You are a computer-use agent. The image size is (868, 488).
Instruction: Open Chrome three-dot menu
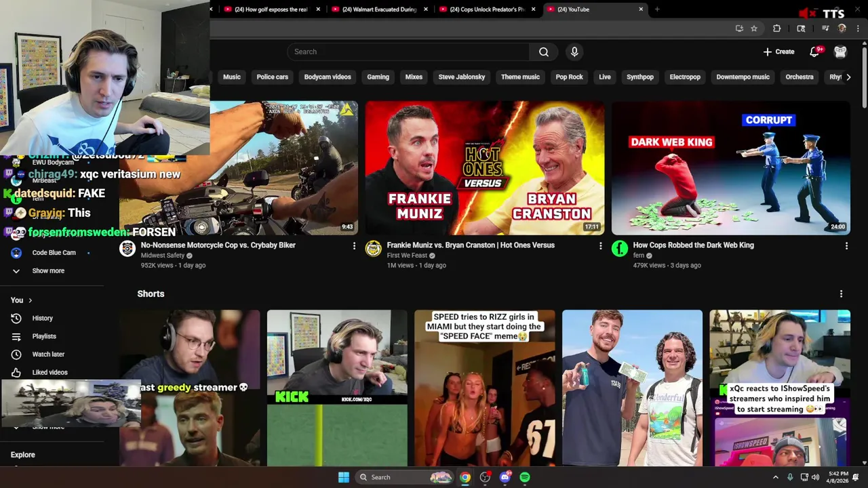(x=858, y=28)
